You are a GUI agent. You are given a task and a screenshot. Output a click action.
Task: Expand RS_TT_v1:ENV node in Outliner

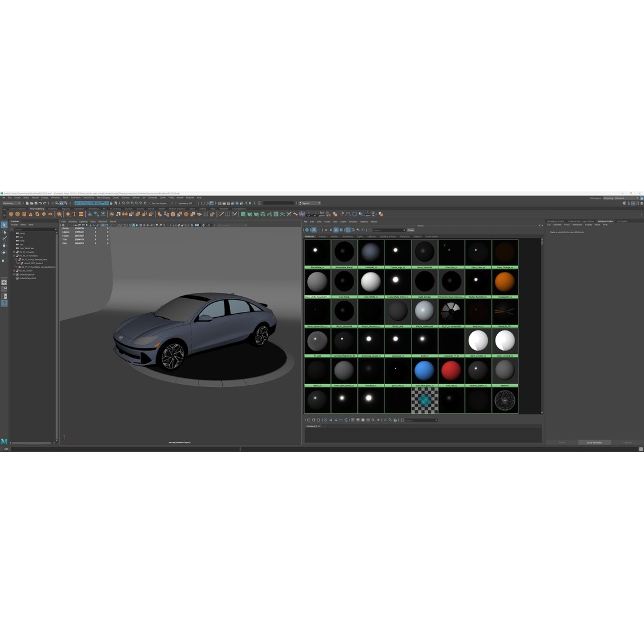click(x=14, y=271)
